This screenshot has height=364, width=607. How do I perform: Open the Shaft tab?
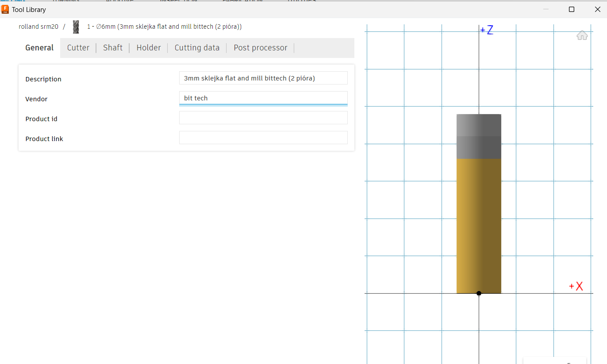pos(113,48)
